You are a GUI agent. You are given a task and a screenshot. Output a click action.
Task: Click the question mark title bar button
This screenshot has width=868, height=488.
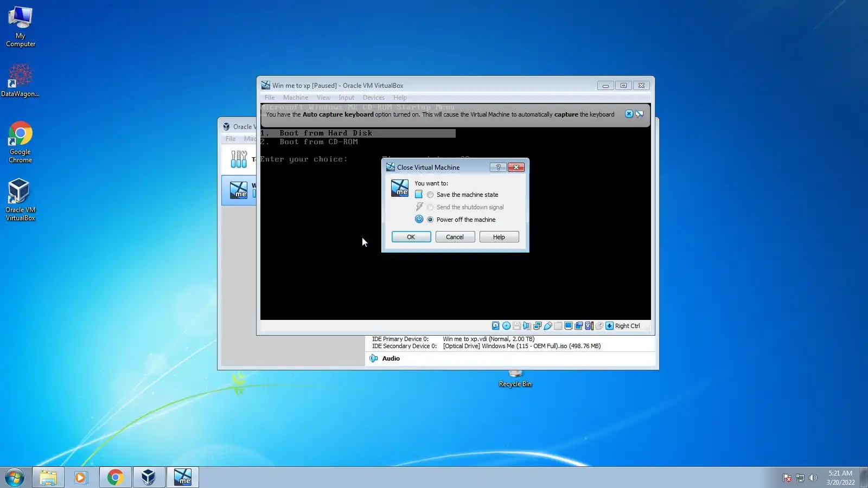[498, 167]
